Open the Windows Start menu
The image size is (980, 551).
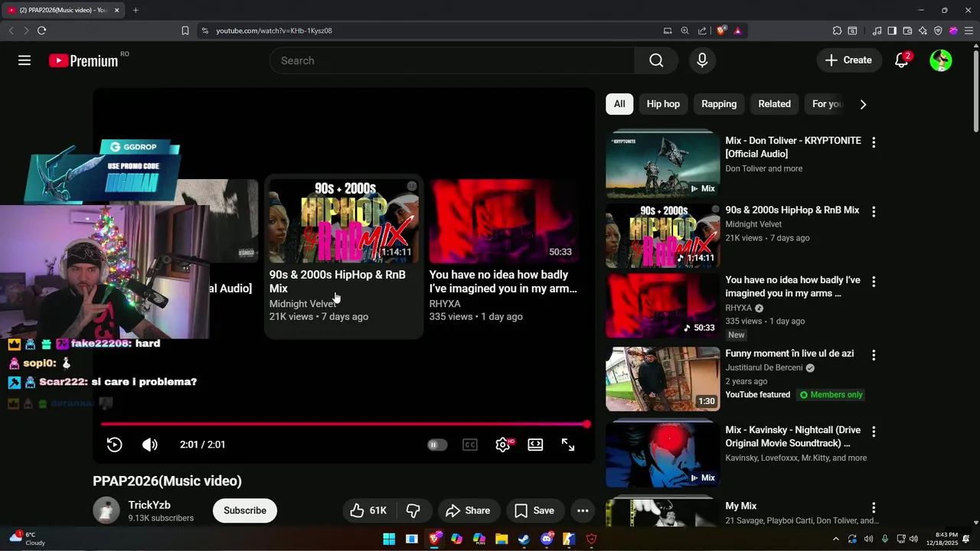click(389, 539)
